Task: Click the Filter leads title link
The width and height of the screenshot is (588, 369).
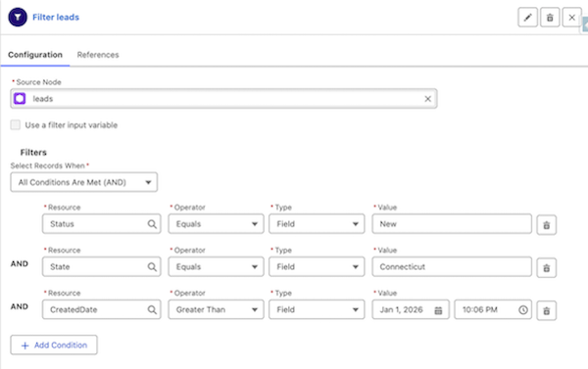Action: click(56, 18)
